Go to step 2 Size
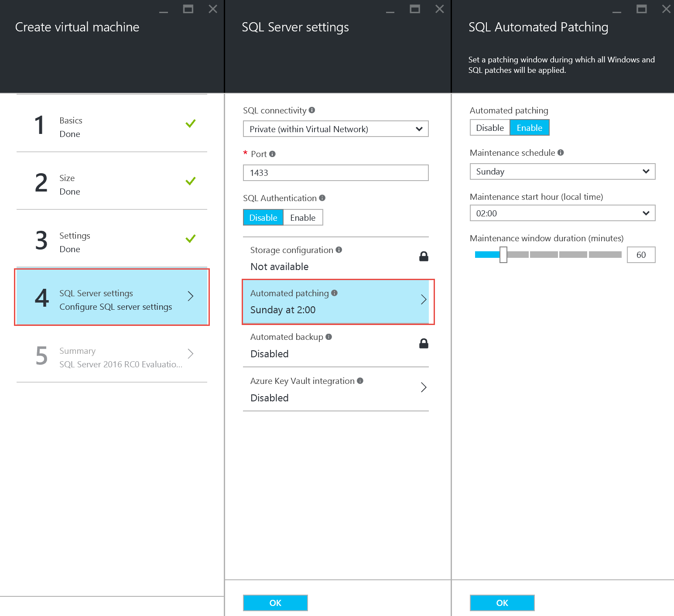 112,181
